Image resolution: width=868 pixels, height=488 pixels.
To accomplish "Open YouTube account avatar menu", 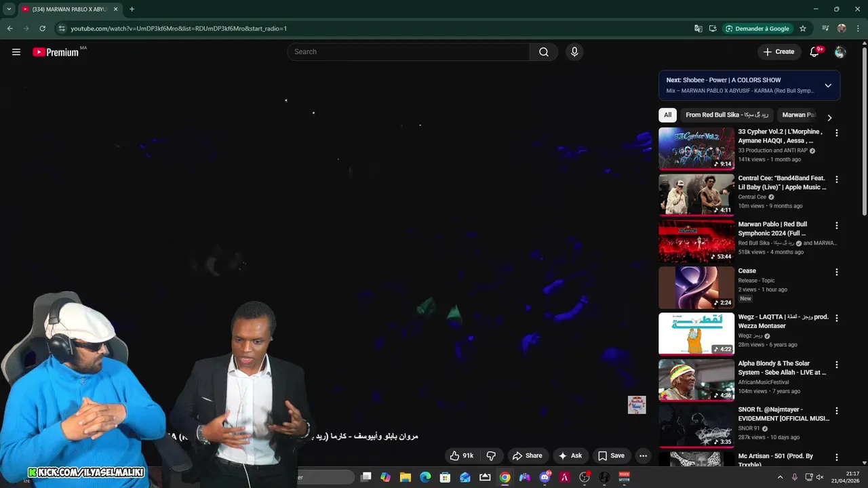I will (x=840, y=52).
